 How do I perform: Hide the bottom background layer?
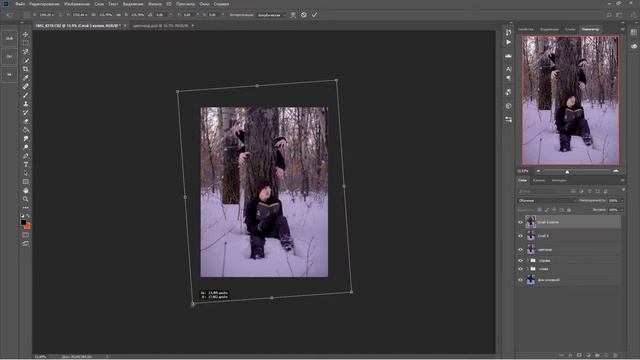pos(520,280)
